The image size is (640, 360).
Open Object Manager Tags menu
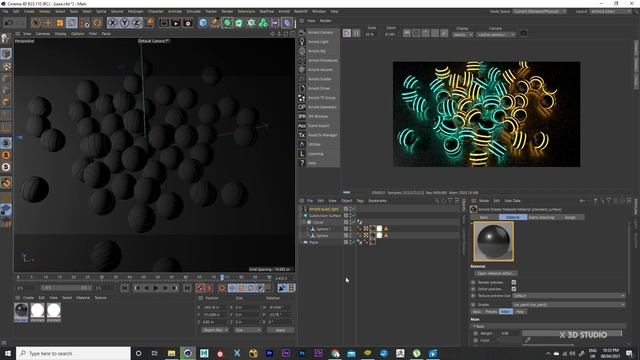point(360,201)
